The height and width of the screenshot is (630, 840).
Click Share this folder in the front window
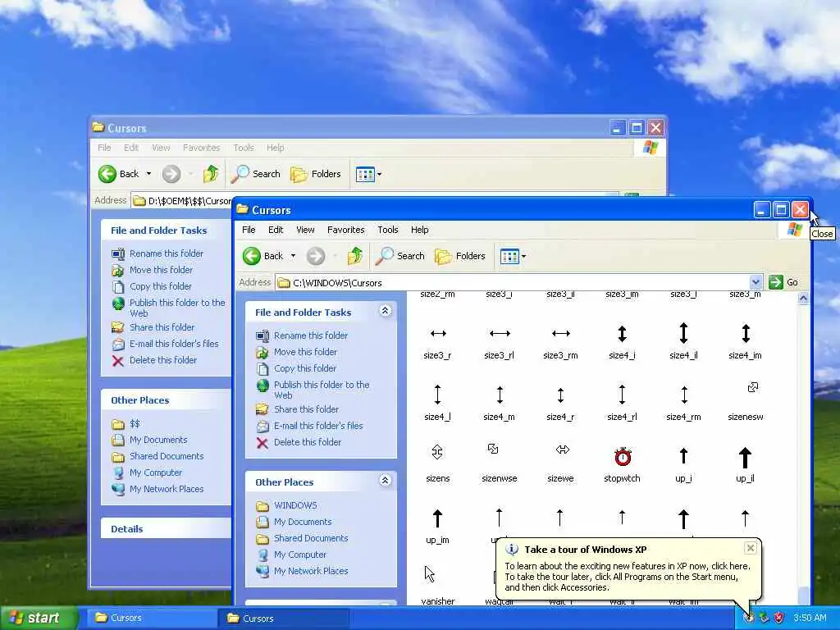tap(307, 409)
